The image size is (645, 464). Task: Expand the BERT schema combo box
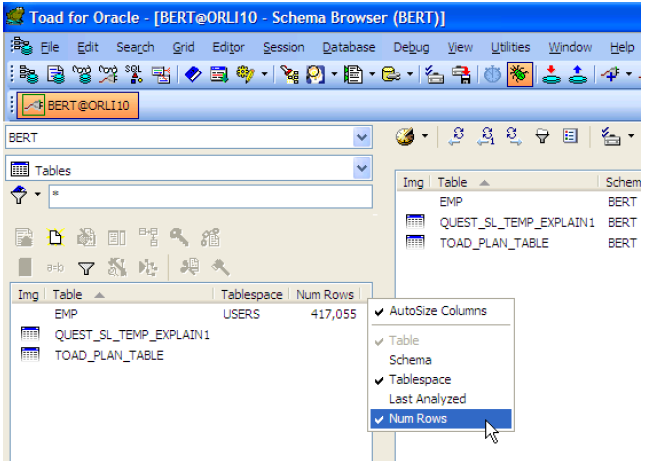click(362, 137)
